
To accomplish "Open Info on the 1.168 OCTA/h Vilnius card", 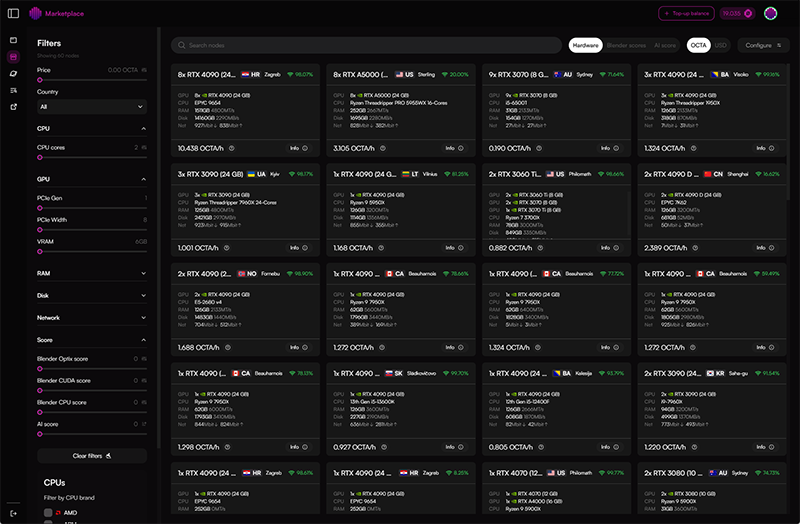I will point(455,248).
